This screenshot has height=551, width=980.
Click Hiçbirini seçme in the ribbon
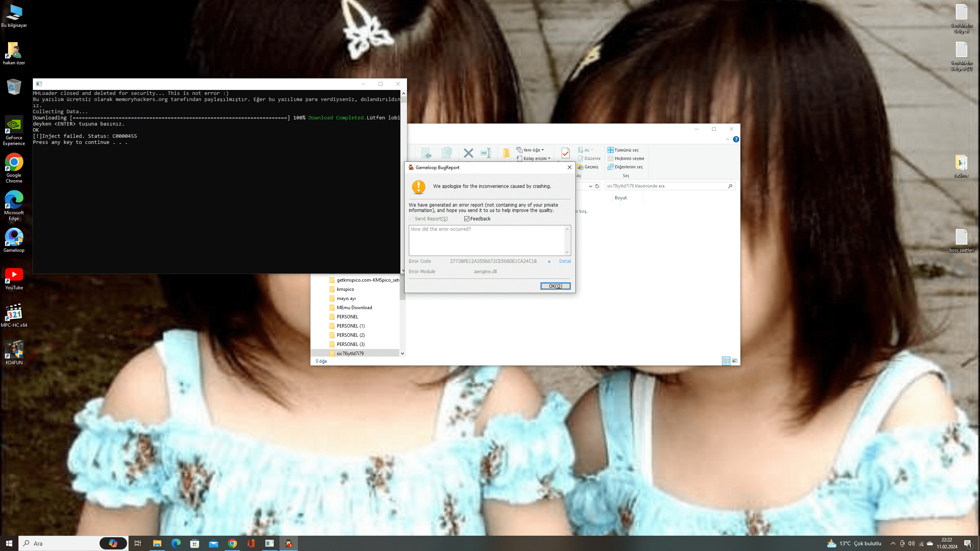tap(626, 158)
